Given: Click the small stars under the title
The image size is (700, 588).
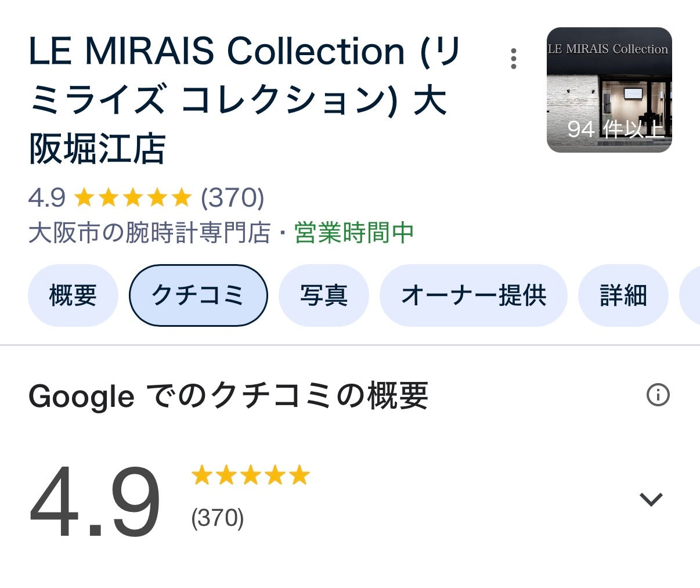Looking at the screenshot, I should pyautogui.click(x=132, y=198).
